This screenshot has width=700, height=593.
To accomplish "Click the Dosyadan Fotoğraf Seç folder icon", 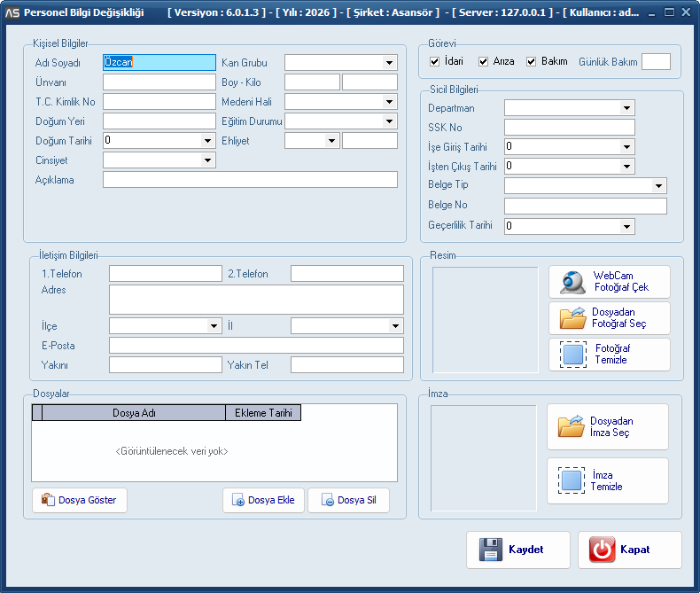I will 572,318.
